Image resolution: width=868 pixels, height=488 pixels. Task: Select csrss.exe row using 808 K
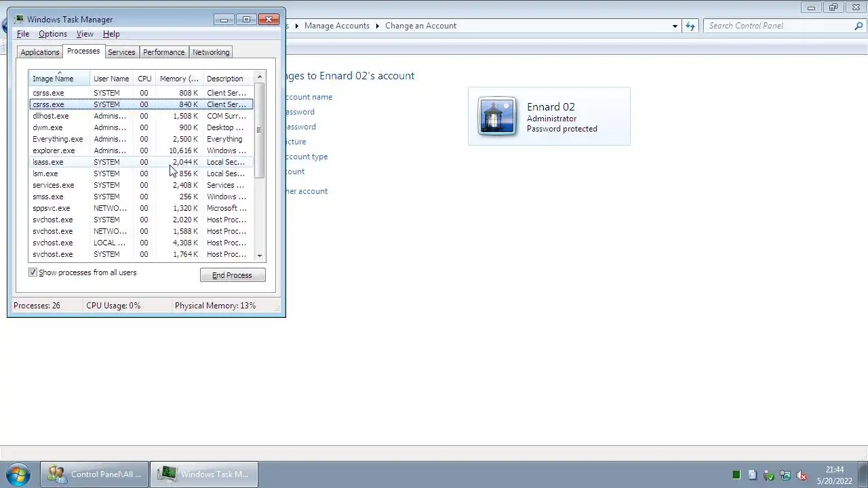[x=141, y=93]
